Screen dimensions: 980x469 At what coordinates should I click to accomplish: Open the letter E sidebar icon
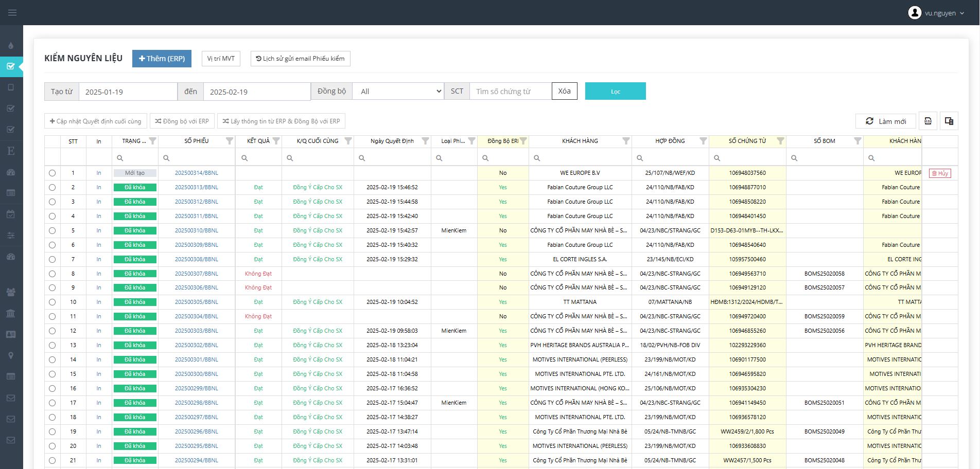tap(11, 151)
